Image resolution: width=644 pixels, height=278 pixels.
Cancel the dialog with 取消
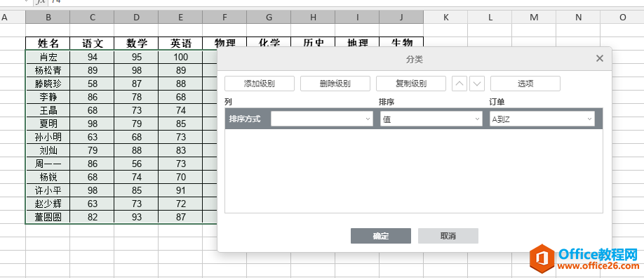click(448, 236)
